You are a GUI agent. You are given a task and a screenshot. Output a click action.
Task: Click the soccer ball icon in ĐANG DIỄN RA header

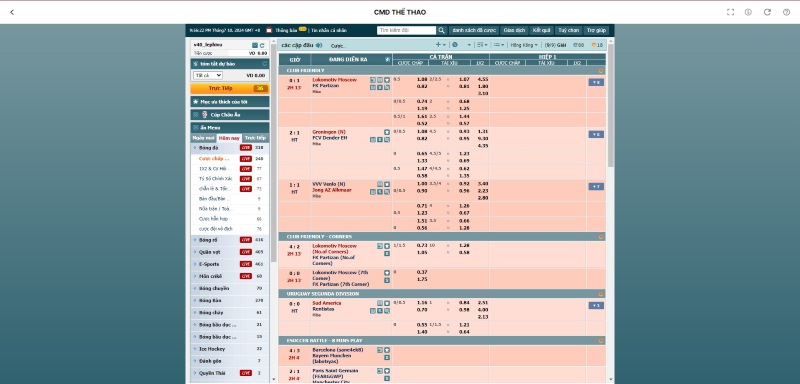(x=387, y=60)
